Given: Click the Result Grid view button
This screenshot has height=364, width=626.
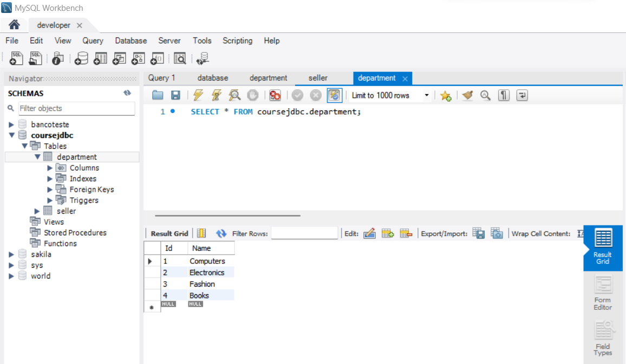Looking at the screenshot, I should click(602, 248).
